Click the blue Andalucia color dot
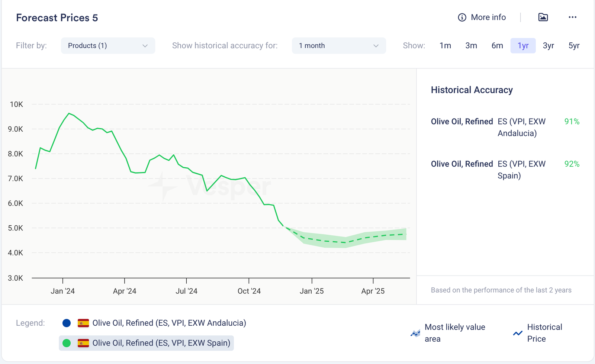The image size is (595, 364). tap(67, 323)
